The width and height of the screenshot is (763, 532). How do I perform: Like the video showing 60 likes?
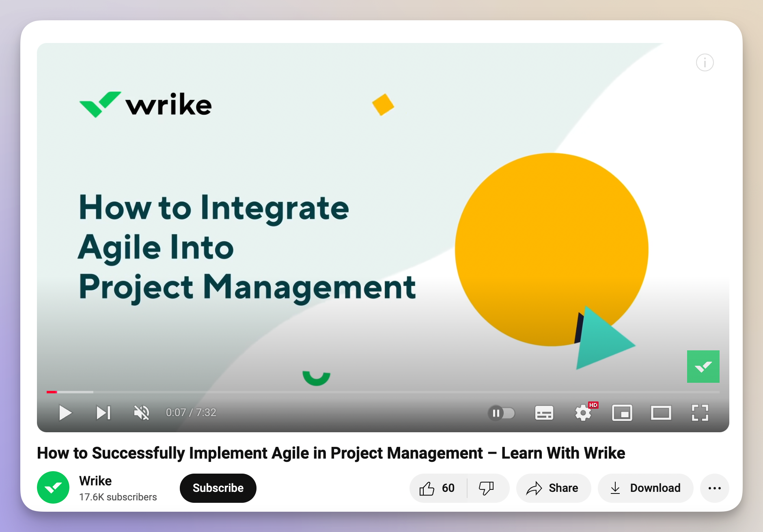pyautogui.click(x=436, y=488)
